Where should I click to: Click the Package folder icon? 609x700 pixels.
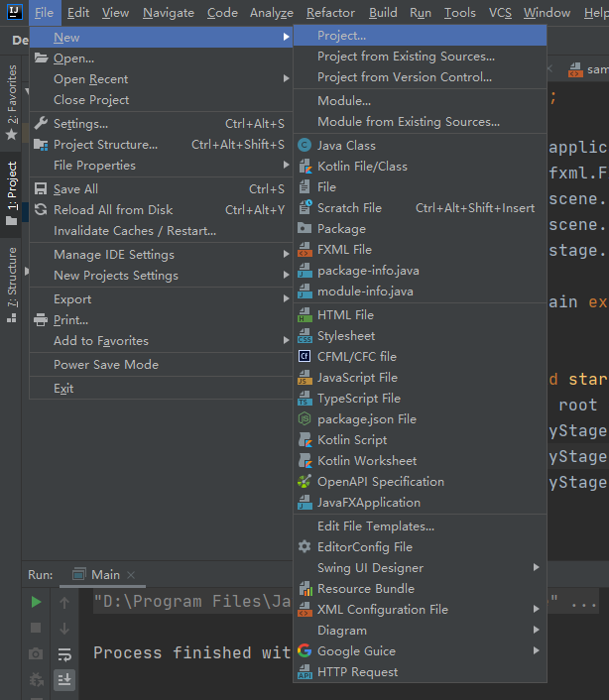coord(304,228)
